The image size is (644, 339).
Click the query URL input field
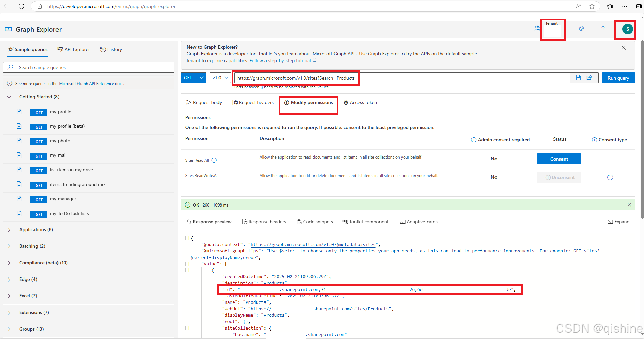(x=402, y=78)
